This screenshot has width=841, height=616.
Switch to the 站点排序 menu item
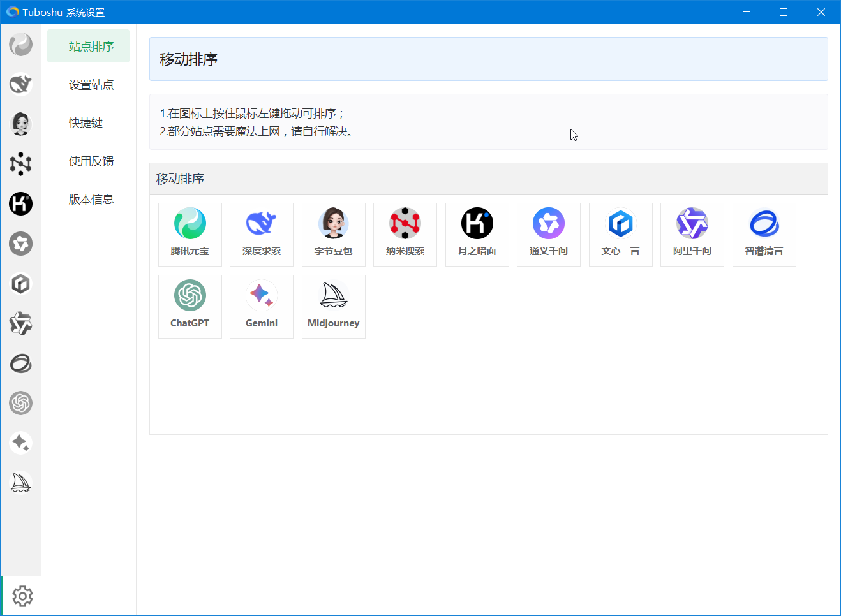click(x=88, y=46)
